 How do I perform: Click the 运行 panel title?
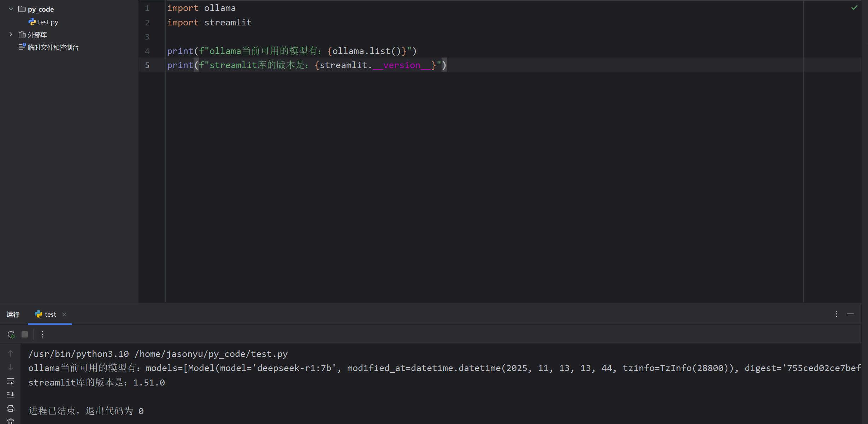click(13, 314)
